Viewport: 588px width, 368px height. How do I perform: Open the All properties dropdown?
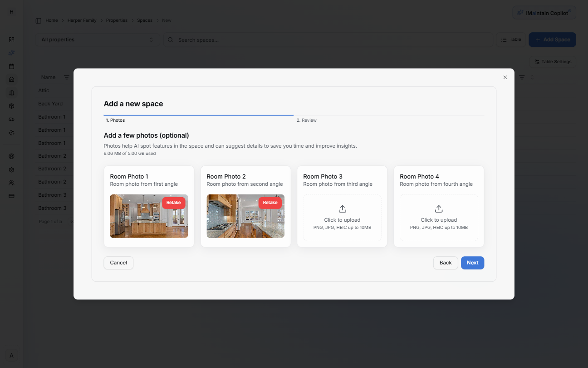[x=97, y=40]
